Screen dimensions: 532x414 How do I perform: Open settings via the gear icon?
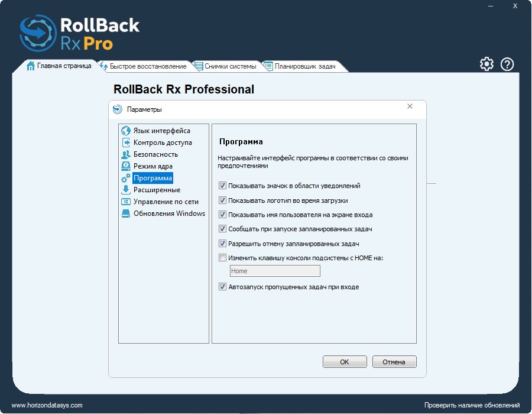click(486, 64)
